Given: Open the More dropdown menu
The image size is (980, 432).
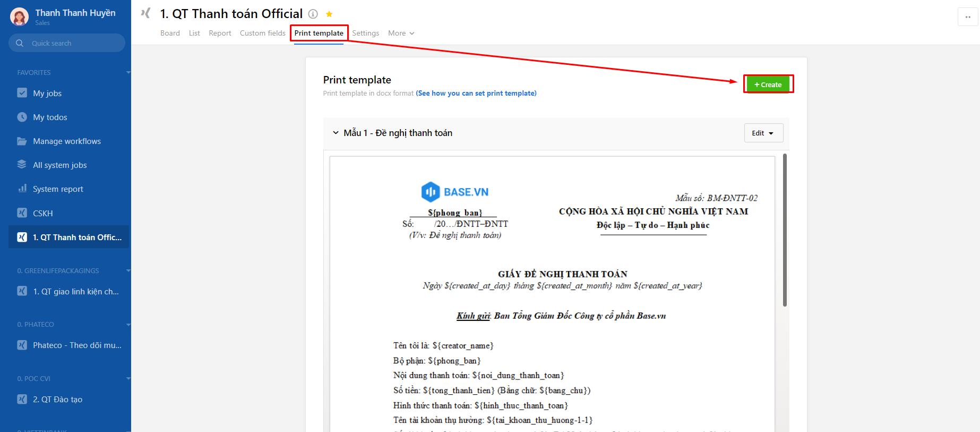Looking at the screenshot, I should (401, 33).
